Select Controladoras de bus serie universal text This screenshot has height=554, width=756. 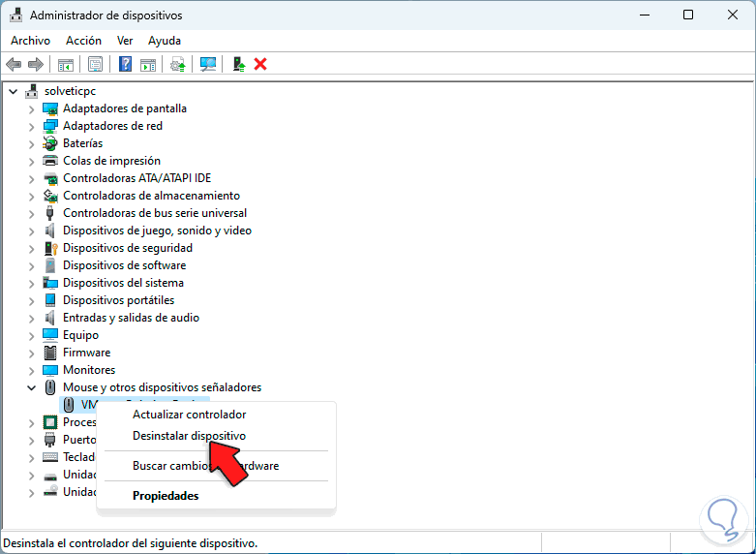point(155,213)
